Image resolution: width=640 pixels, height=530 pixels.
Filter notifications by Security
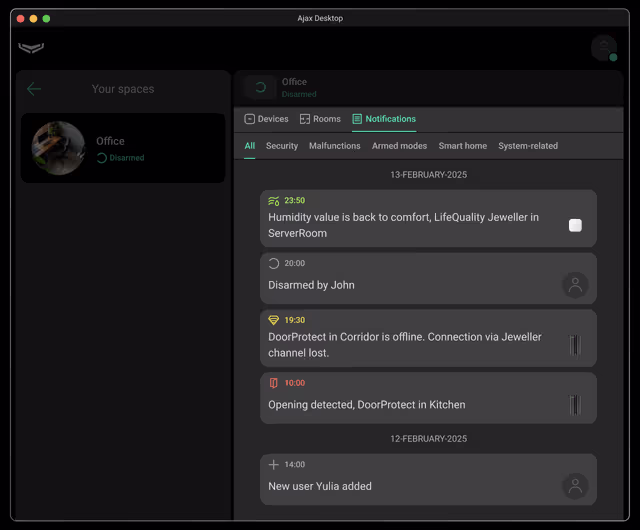tap(282, 146)
